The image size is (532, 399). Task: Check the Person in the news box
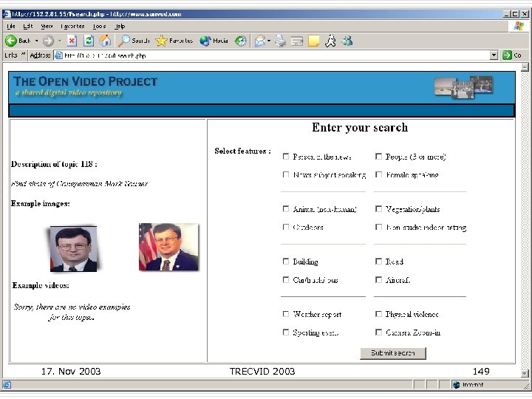tap(286, 156)
